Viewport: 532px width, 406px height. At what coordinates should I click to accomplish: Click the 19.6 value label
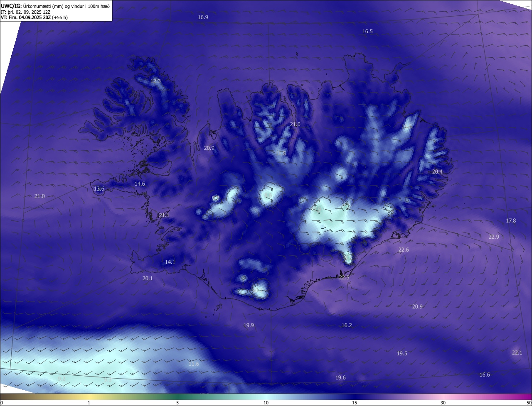click(x=340, y=378)
